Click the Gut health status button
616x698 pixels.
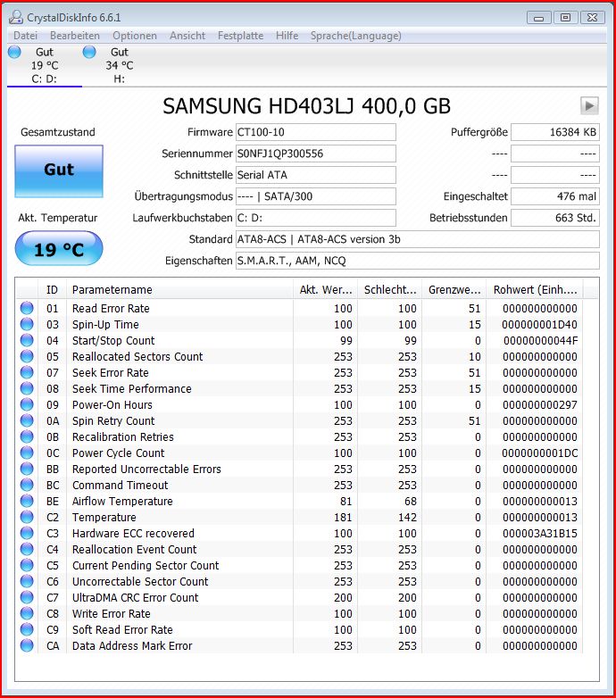pyautogui.click(x=59, y=171)
